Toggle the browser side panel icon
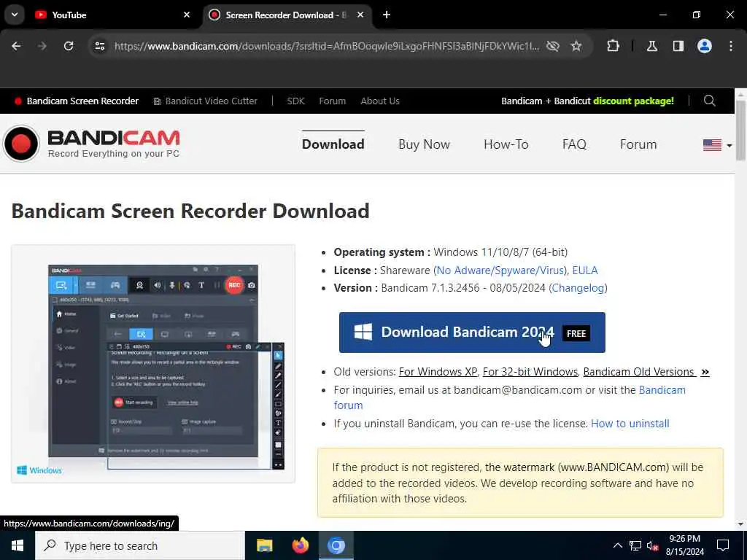 pos(678,46)
